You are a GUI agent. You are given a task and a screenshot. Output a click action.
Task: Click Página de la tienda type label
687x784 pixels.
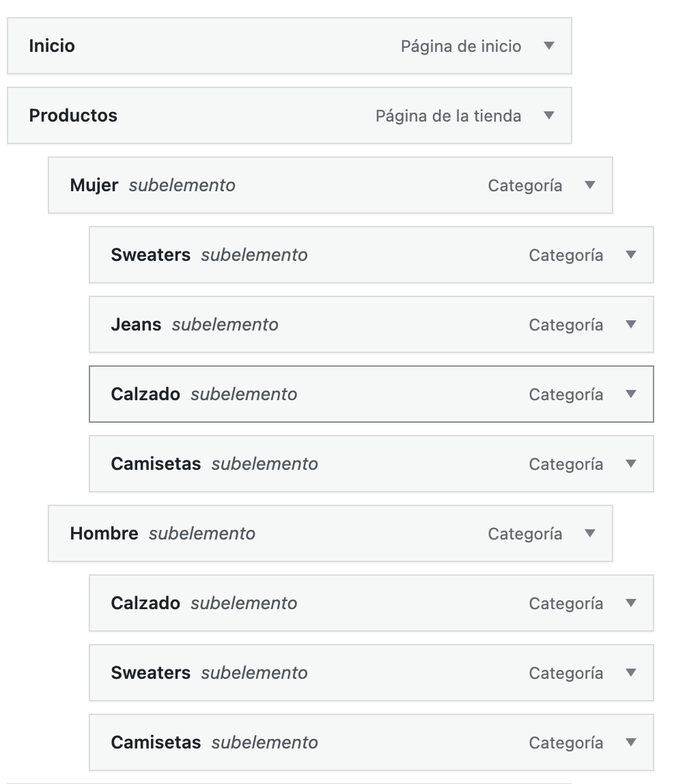[448, 116]
